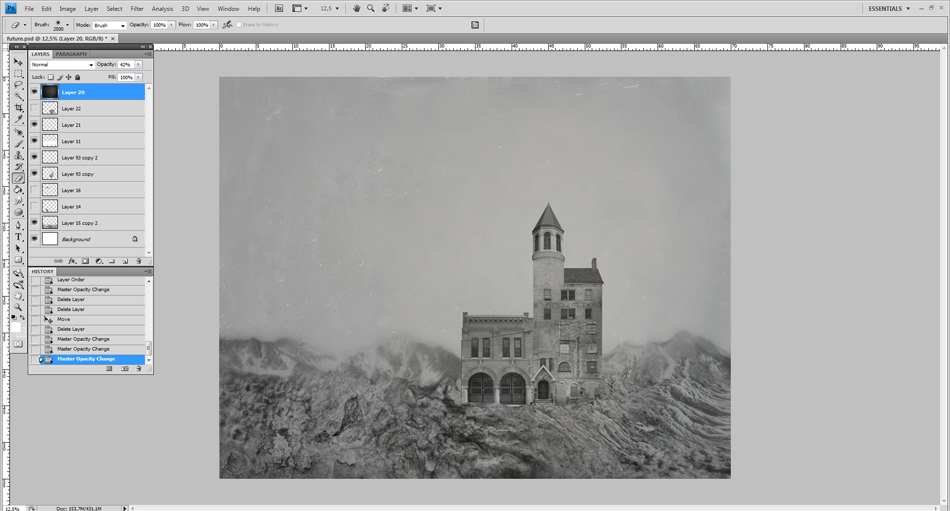The height and width of the screenshot is (511, 950).
Task: Delete layer using Layers panel trash icon
Action: (x=137, y=261)
